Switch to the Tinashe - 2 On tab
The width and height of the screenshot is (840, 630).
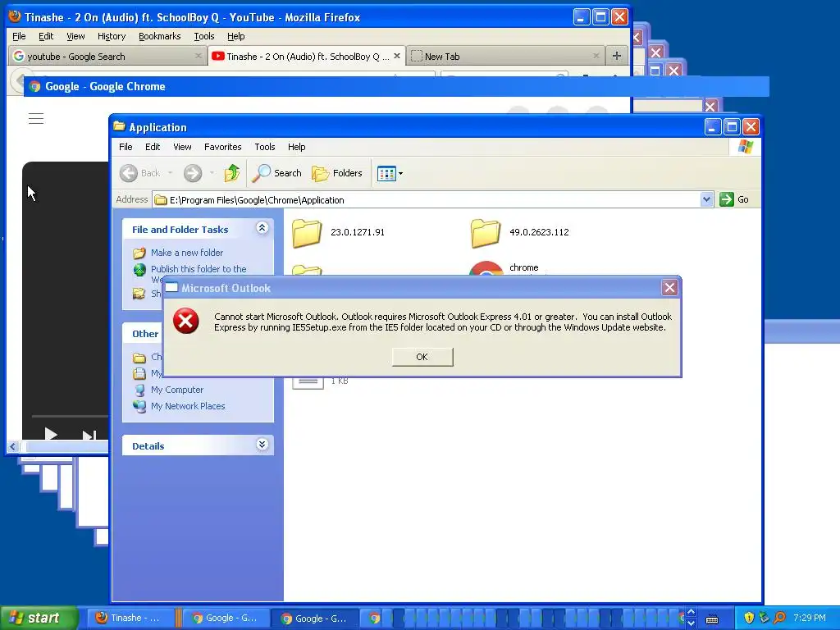(305, 57)
